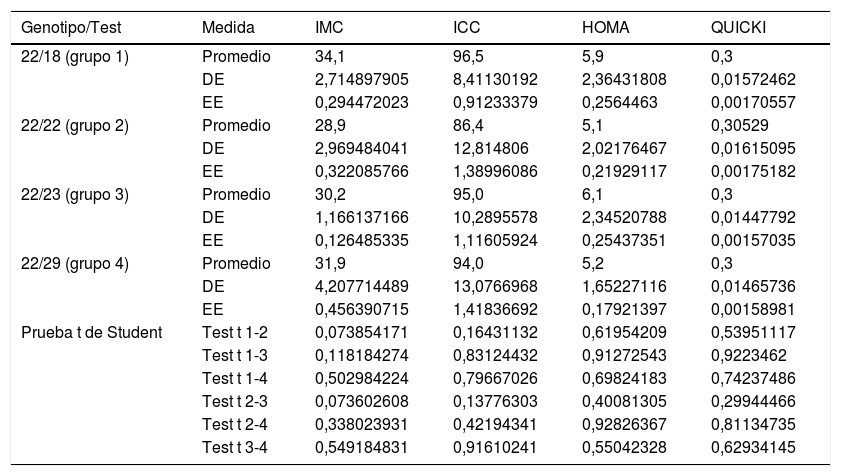Click the Medida column header

228,27
